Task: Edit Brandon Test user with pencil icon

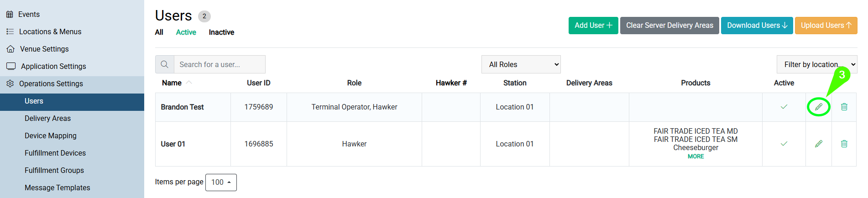Action: click(x=819, y=107)
